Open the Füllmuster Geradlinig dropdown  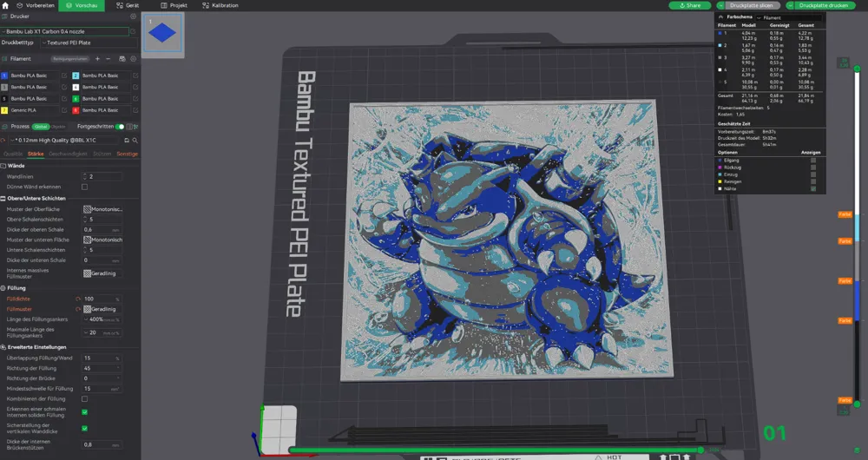coord(102,310)
